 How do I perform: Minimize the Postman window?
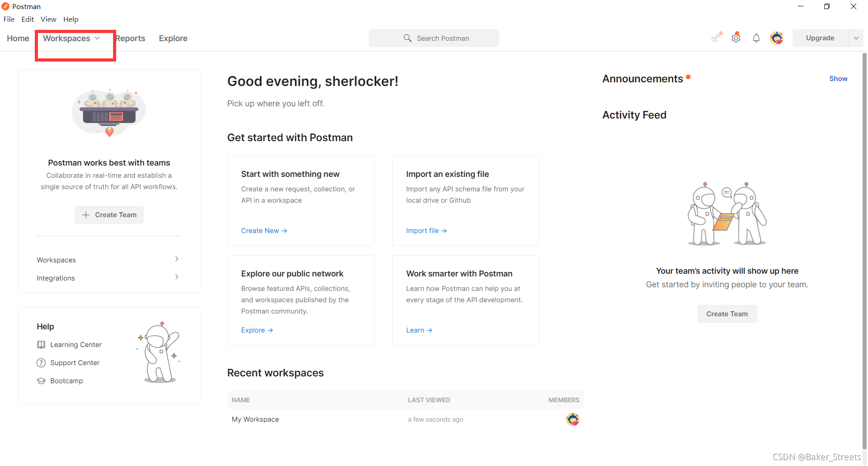tap(801, 6)
